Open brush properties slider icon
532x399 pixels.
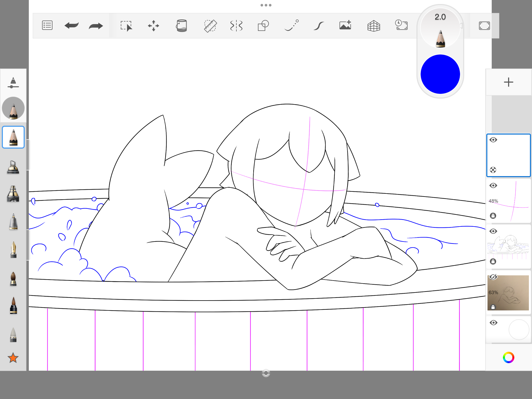click(x=13, y=83)
